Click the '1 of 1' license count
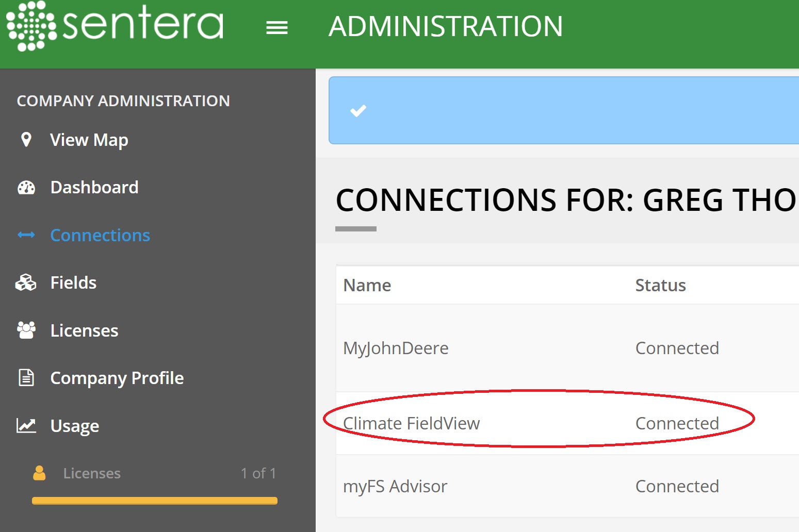The image size is (799, 532). 258,473
